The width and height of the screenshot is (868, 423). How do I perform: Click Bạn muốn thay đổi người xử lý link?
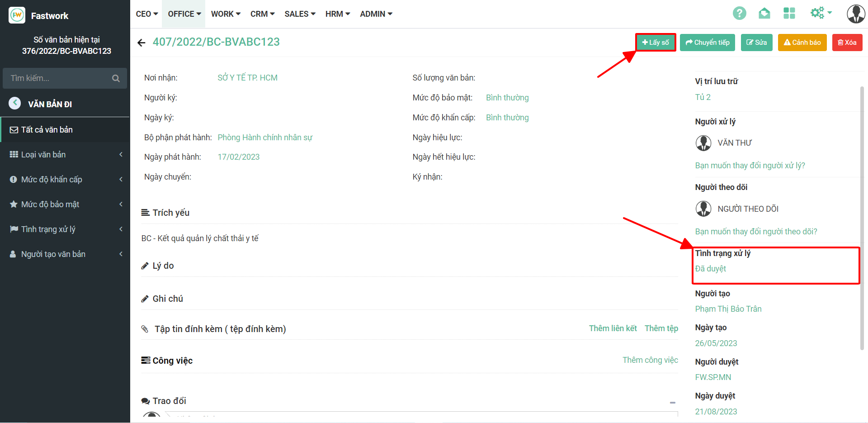(750, 166)
